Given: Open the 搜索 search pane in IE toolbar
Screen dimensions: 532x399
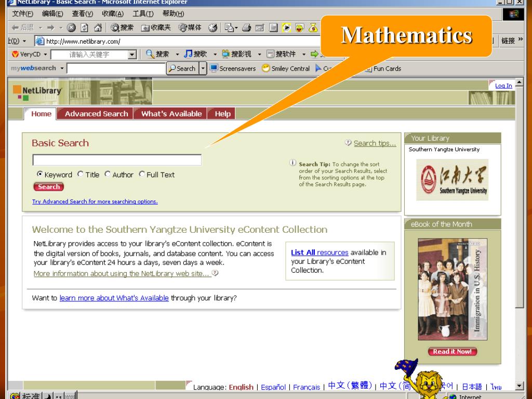Looking at the screenshot, I should (x=122, y=28).
